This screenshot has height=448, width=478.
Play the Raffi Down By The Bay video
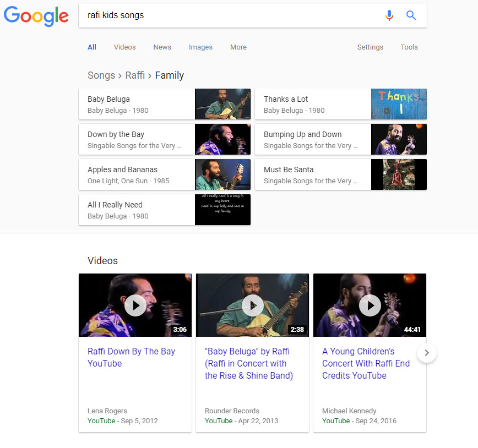135,305
